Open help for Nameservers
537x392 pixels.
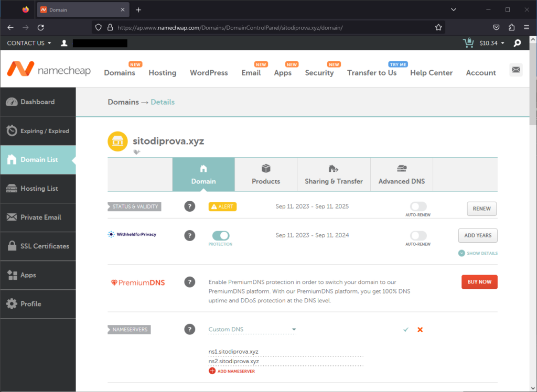coord(190,329)
